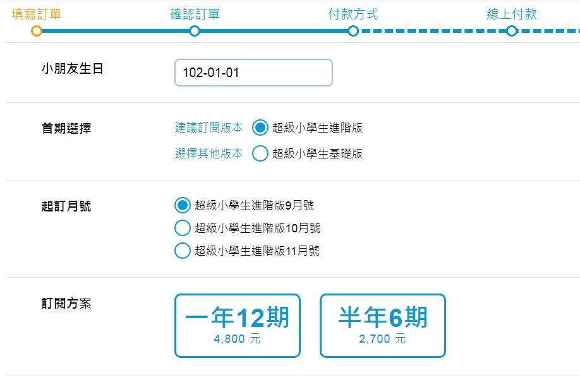Select 超級小學生進階版 radio button
The height and width of the screenshot is (392, 580).
click(260, 128)
